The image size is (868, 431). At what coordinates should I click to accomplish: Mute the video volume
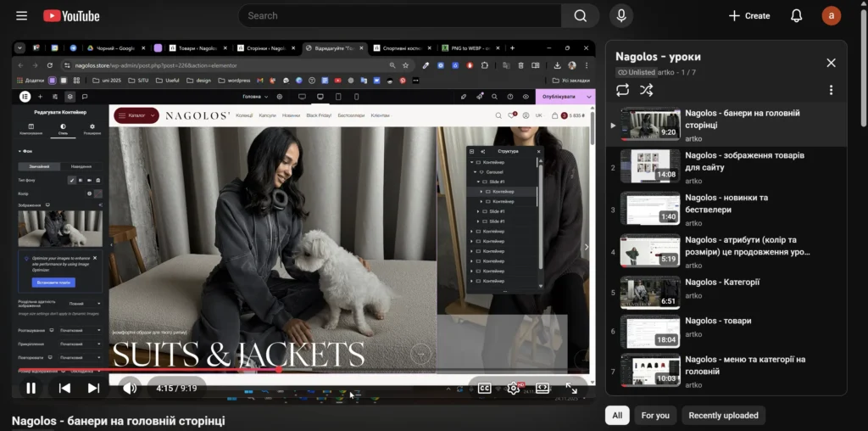click(x=130, y=389)
